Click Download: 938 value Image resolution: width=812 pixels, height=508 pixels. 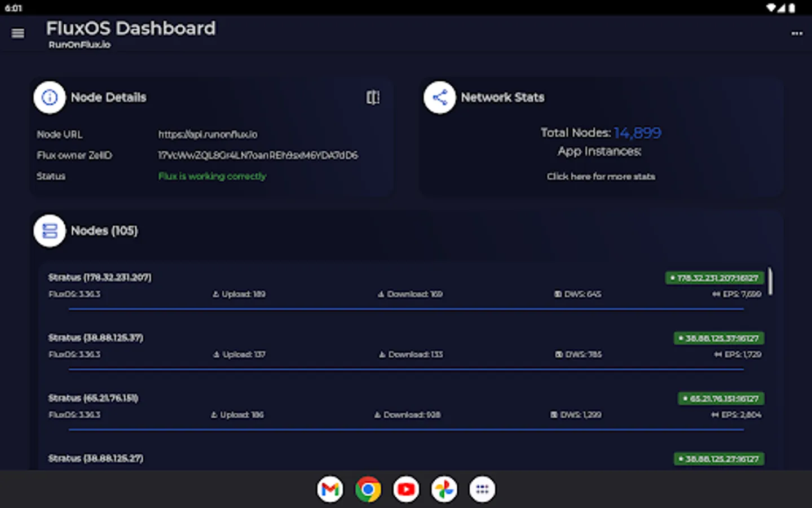coord(407,415)
